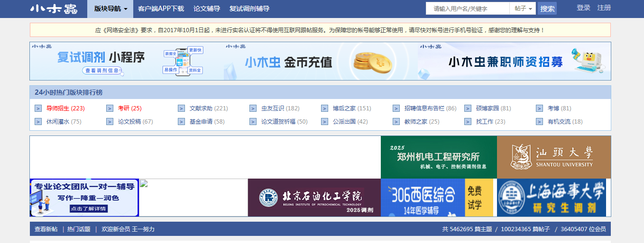Open the 版块导航 dropdown menu
This screenshot has width=644, height=243.
[110, 9]
